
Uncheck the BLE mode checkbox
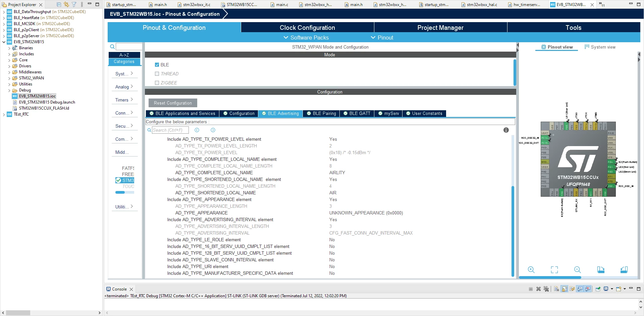(157, 65)
